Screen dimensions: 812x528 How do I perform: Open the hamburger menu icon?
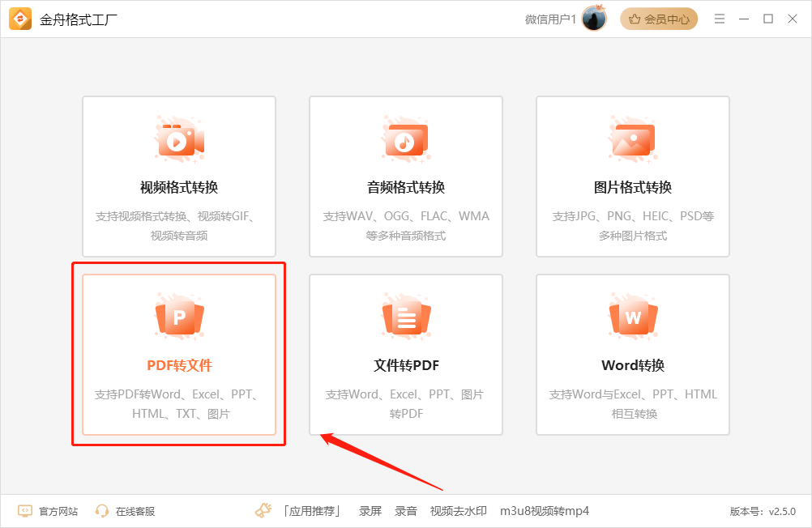(720, 19)
